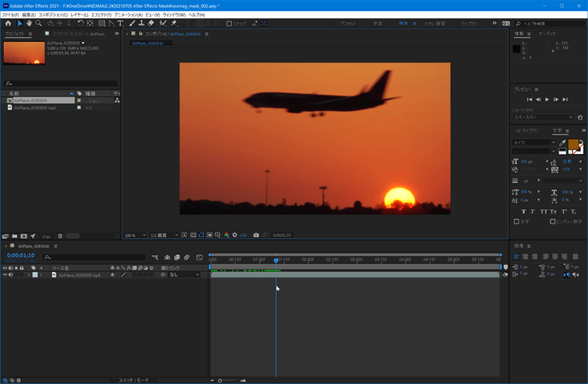Click the eyedropper in Character panel
Image resolution: width=588 pixels, height=384 pixels.
click(563, 142)
